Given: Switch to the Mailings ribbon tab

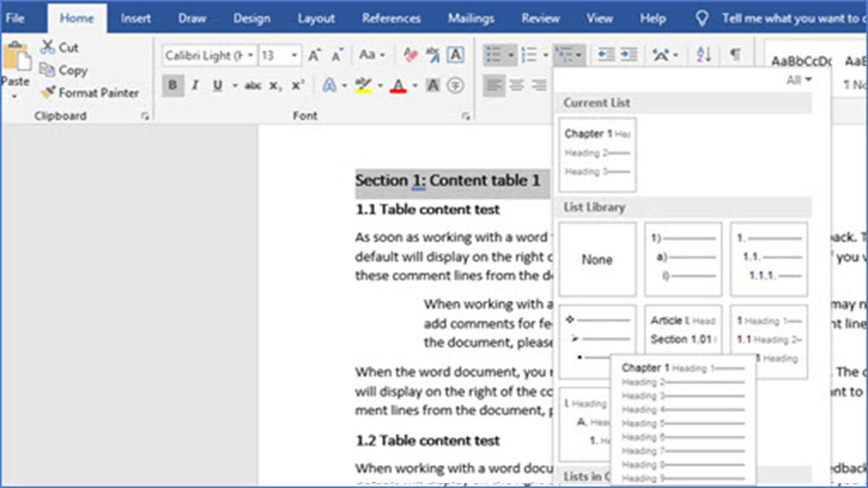Looking at the screenshot, I should pos(471,18).
